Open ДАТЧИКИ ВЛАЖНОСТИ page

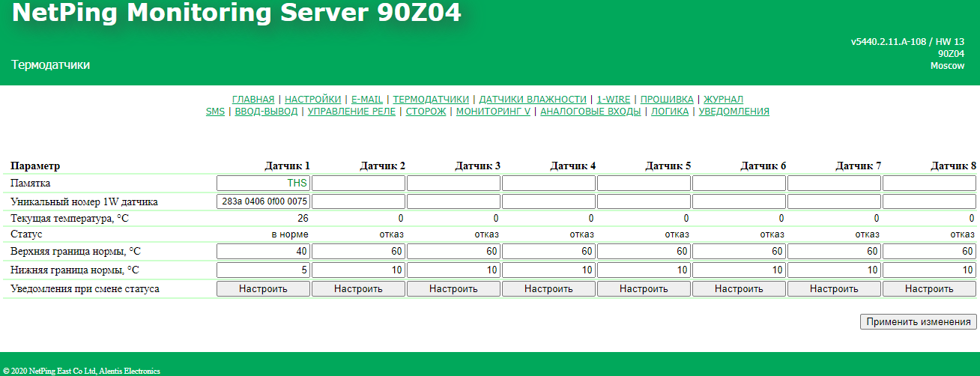coord(532,100)
